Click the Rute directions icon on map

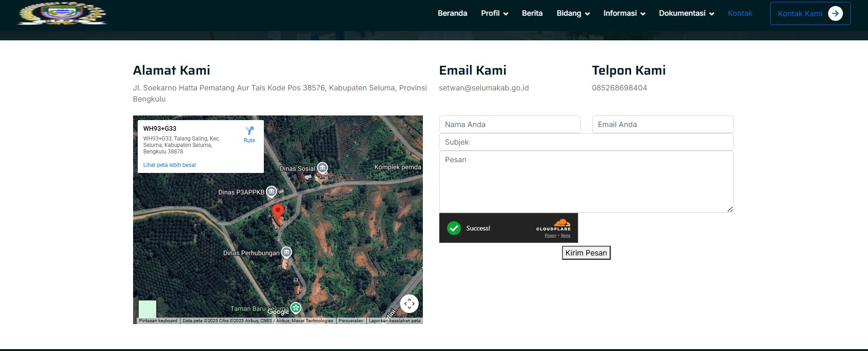pos(249,131)
